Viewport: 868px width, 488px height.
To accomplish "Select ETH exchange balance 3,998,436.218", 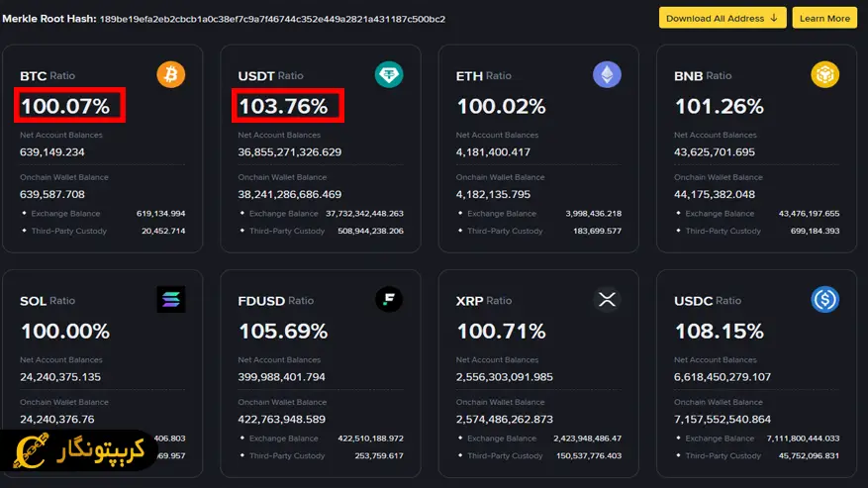I will click(x=594, y=213).
